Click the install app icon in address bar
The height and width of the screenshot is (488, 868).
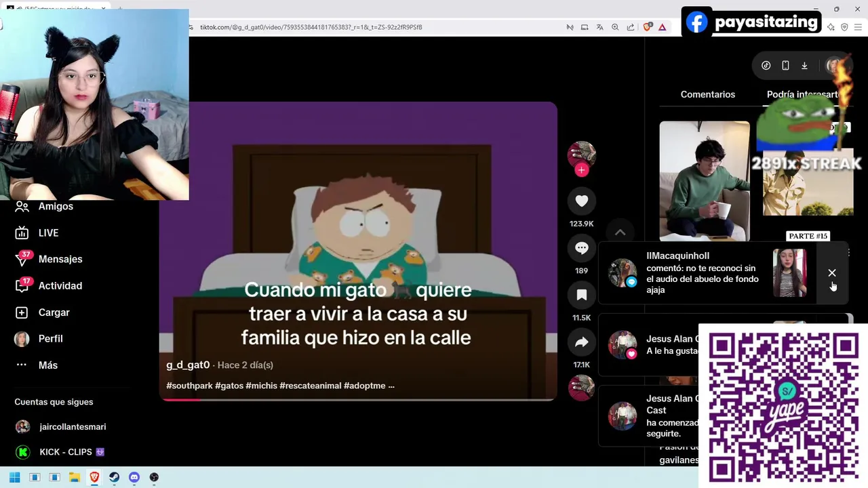[585, 27]
